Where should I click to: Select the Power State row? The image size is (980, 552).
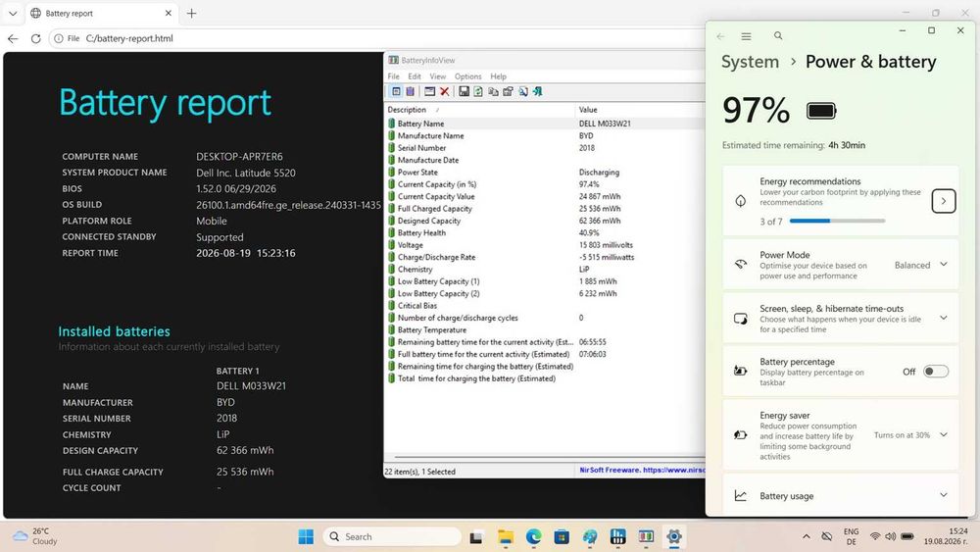click(545, 172)
